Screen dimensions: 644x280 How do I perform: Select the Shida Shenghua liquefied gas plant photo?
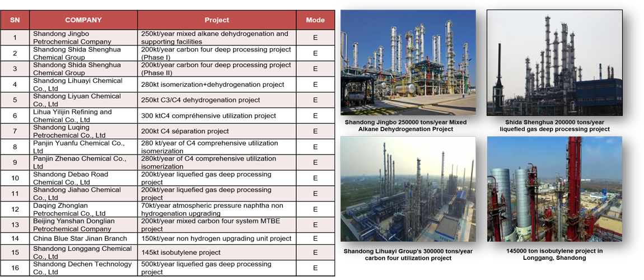pyautogui.click(x=554, y=62)
